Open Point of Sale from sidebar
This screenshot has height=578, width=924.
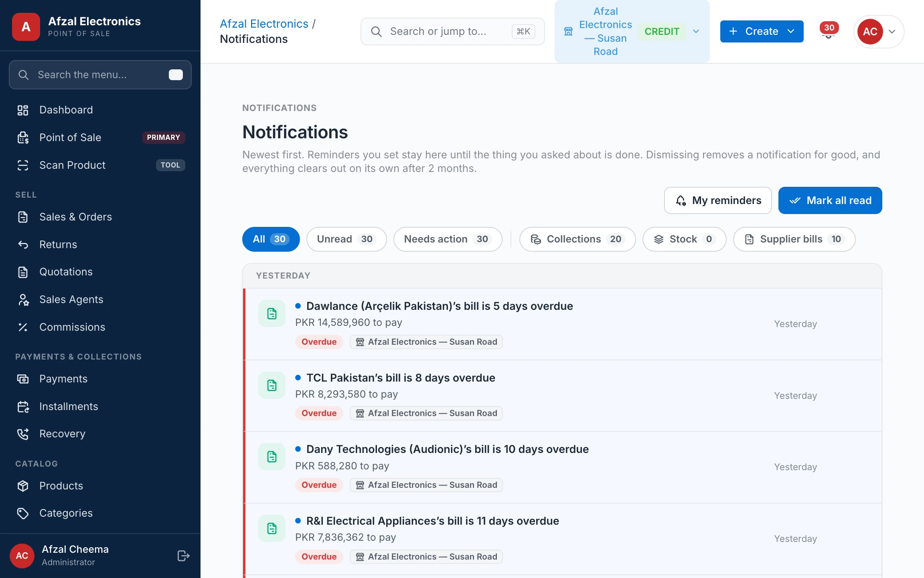coord(100,137)
